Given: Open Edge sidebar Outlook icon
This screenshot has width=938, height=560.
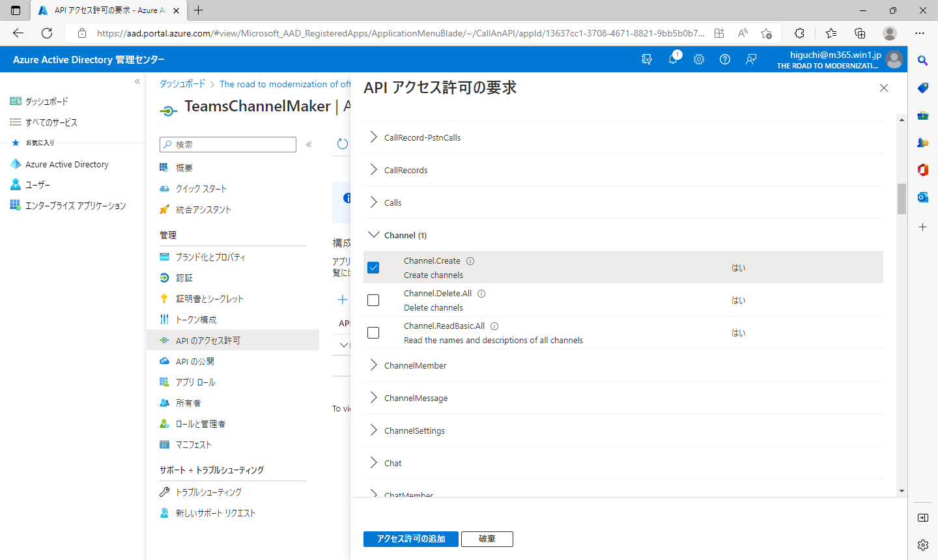Looking at the screenshot, I should [923, 197].
